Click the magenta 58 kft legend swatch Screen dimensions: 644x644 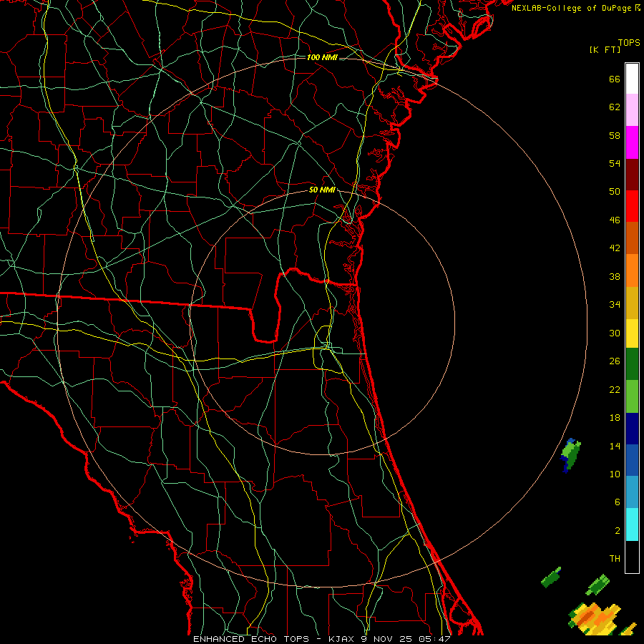632,142
